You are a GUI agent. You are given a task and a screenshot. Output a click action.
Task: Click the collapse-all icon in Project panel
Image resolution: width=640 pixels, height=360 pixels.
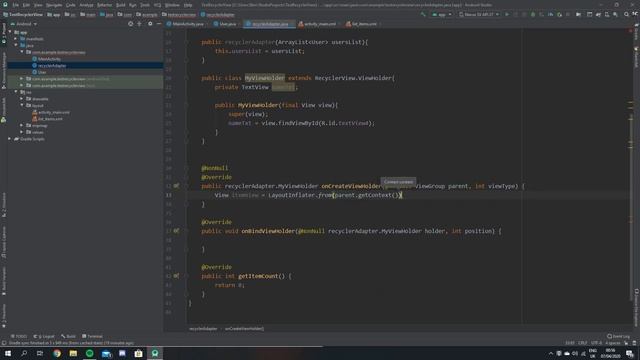(x=139, y=24)
